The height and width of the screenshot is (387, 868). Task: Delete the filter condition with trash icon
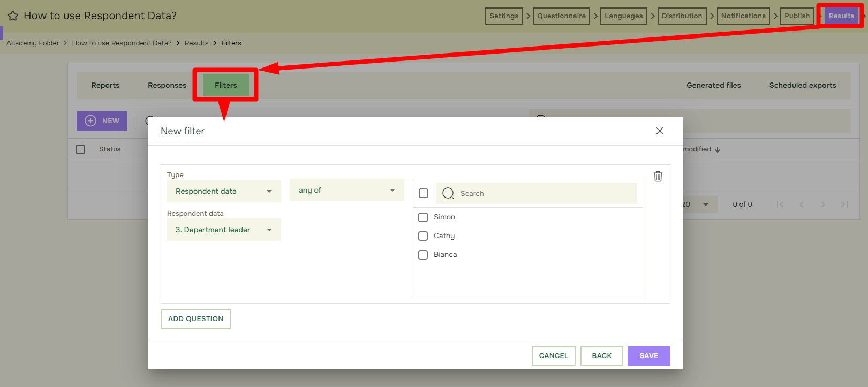pyautogui.click(x=658, y=176)
